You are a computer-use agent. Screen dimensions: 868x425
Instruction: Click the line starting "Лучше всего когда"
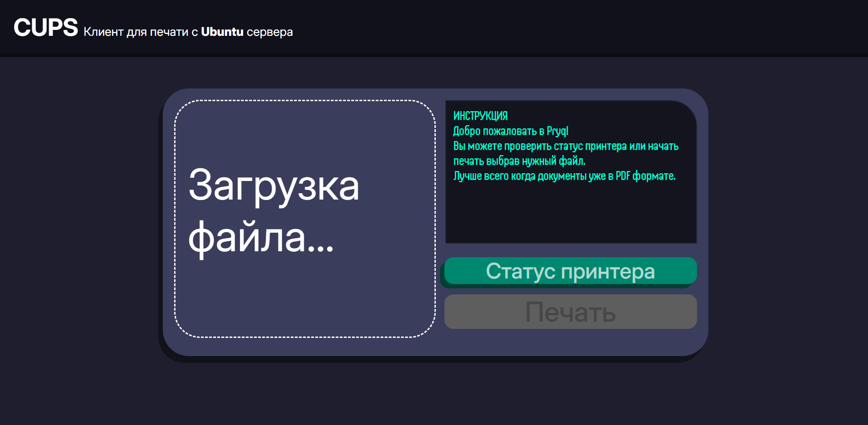tap(564, 176)
